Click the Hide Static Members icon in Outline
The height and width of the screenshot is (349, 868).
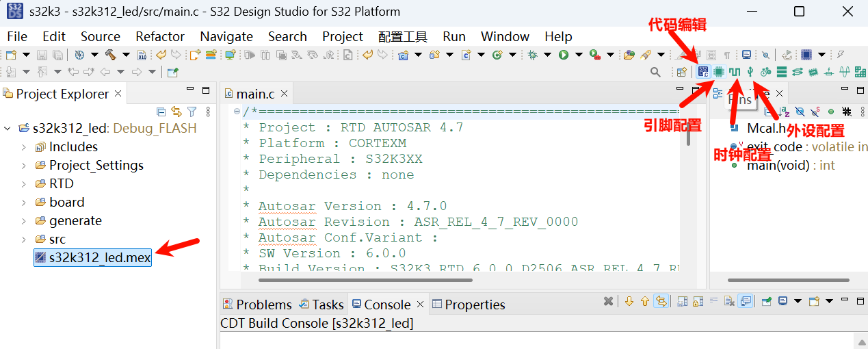point(815,112)
